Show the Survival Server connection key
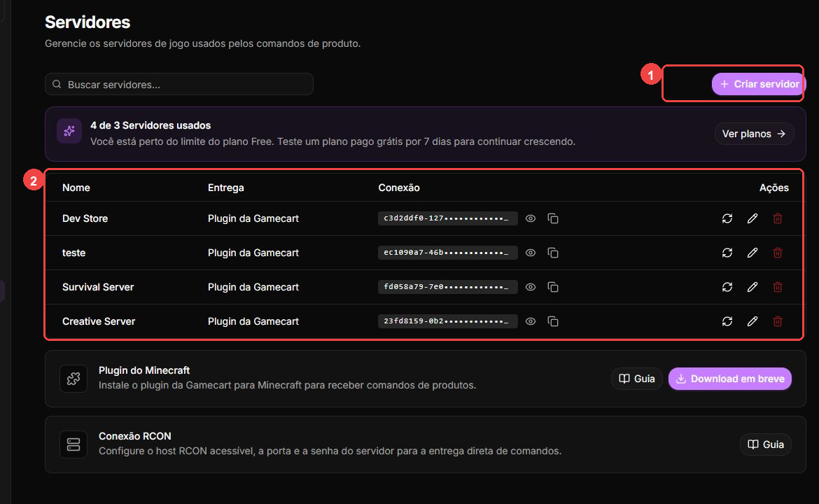The image size is (819, 504). click(530, 287)
